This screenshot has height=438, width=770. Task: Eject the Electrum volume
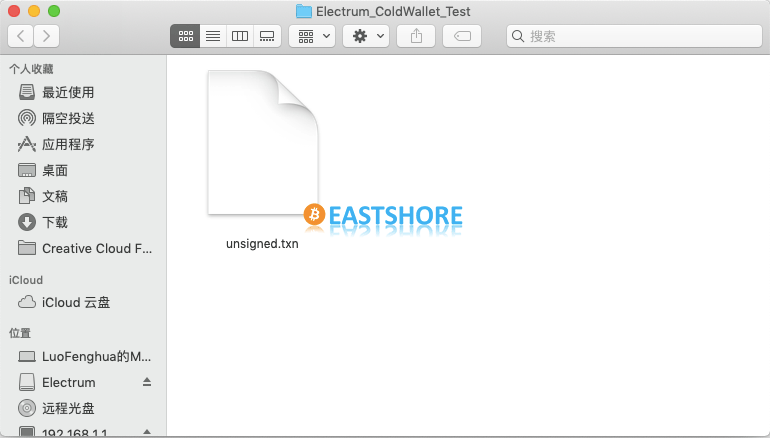147,382
